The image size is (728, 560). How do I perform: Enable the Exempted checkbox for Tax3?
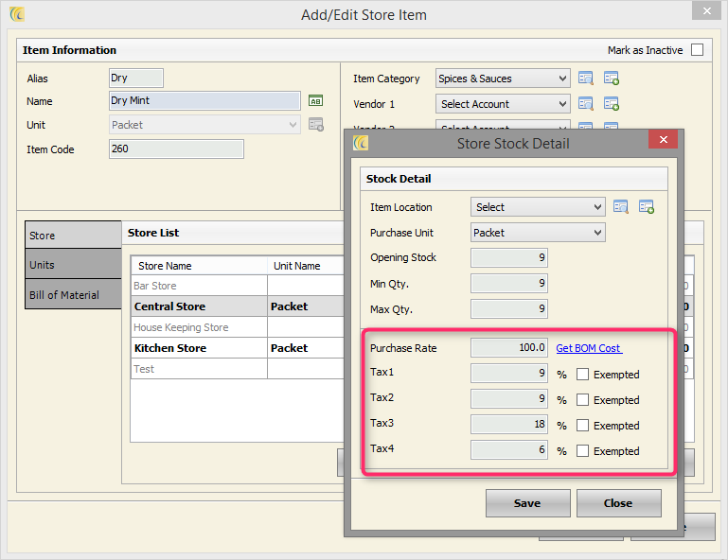583,426
